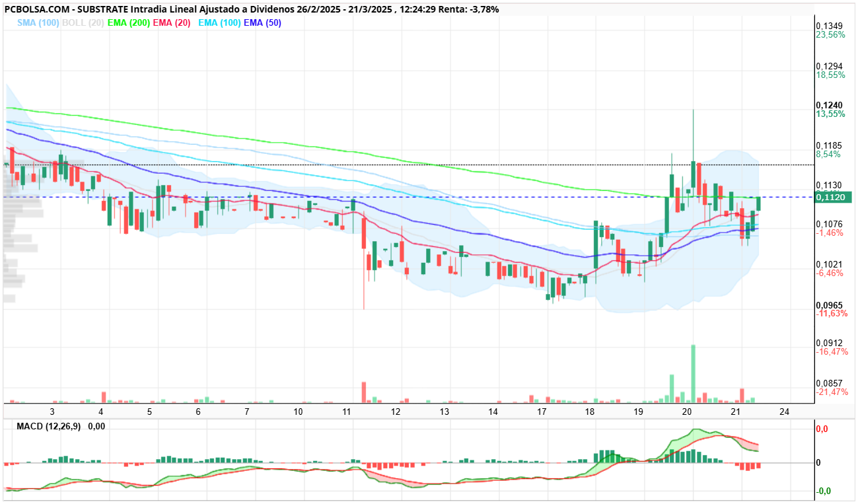Click the 0,0857 price axis label
Screen dimensions: 858x504
830,383
